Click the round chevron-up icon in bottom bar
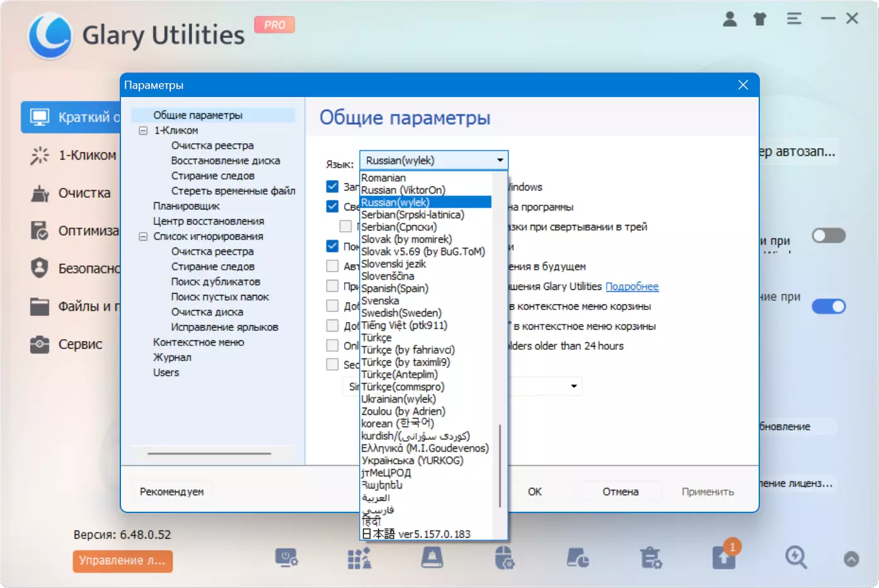This screenshot has width=879, height=588. coord(851,559)
